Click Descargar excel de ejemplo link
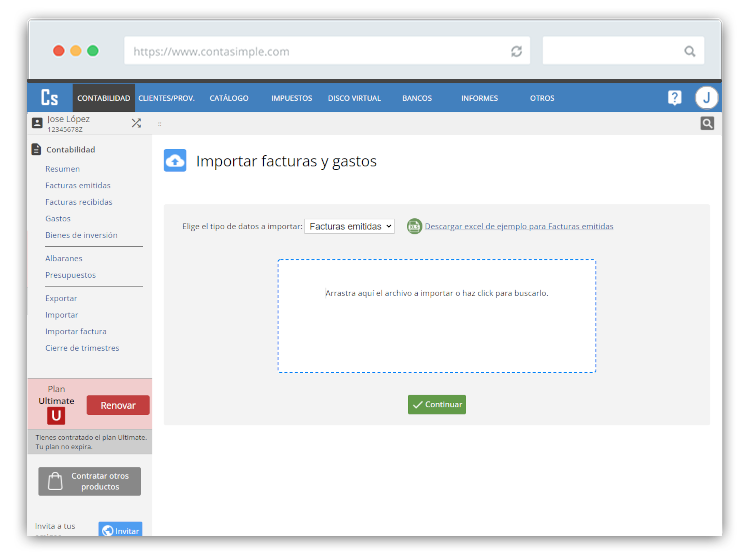This screenshot has height=552, width=750. pos(519,227)
